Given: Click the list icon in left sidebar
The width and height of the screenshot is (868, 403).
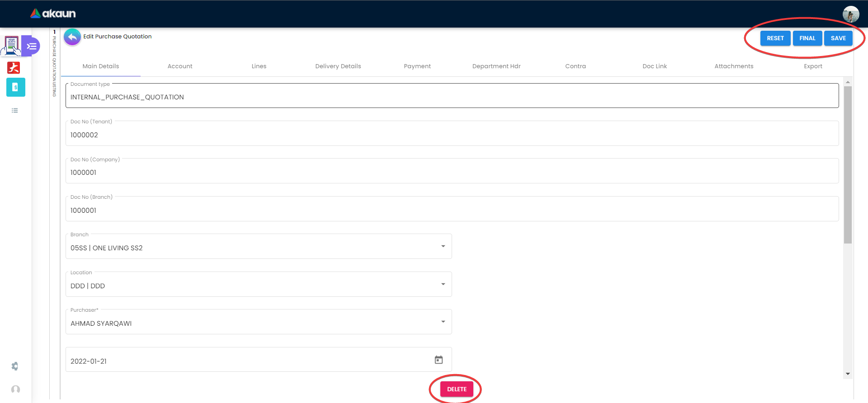Looking at the screenshot, I should [15, 111].
